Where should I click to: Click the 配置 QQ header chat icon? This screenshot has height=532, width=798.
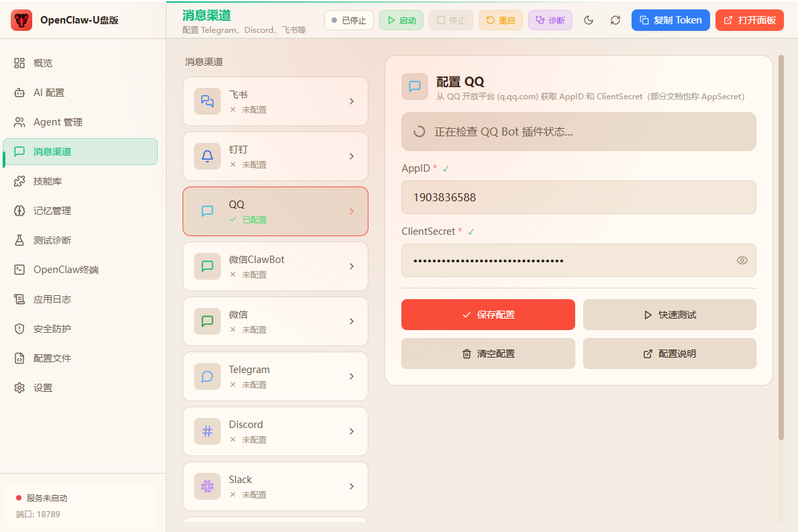tap(415, 87)
